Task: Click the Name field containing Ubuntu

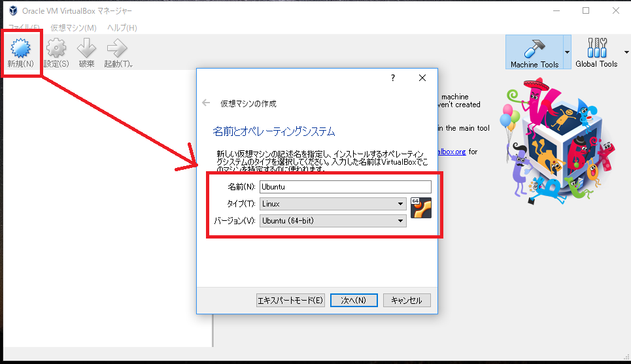Action: (345, 187)
